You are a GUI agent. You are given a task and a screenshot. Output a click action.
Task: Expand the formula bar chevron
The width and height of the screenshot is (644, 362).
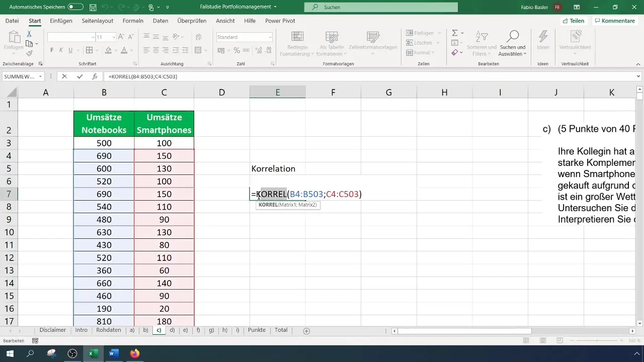(x=638, y=76)
